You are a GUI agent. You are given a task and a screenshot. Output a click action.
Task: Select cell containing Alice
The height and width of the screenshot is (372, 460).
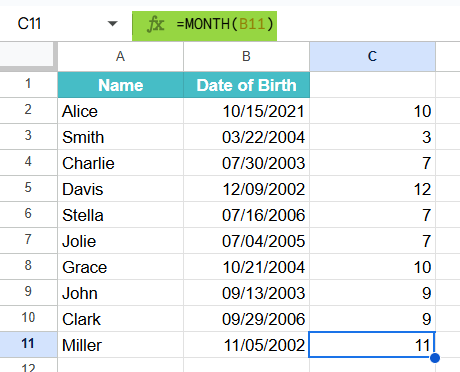(x=120, y=111)
